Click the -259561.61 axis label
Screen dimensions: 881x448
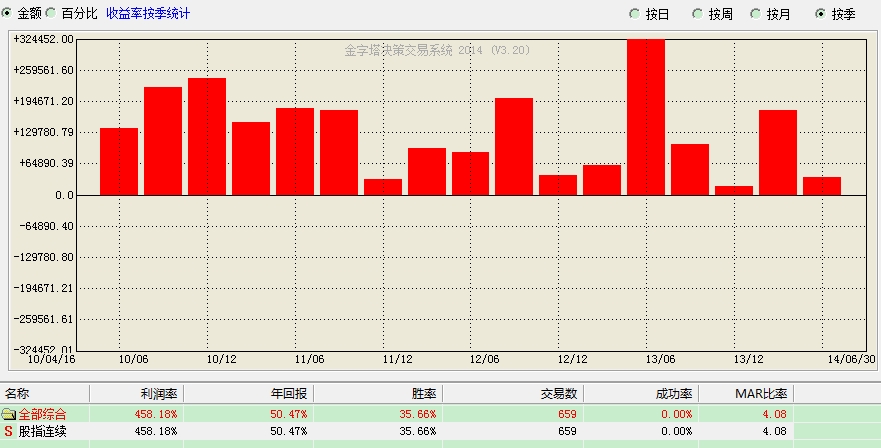[44, 319]
